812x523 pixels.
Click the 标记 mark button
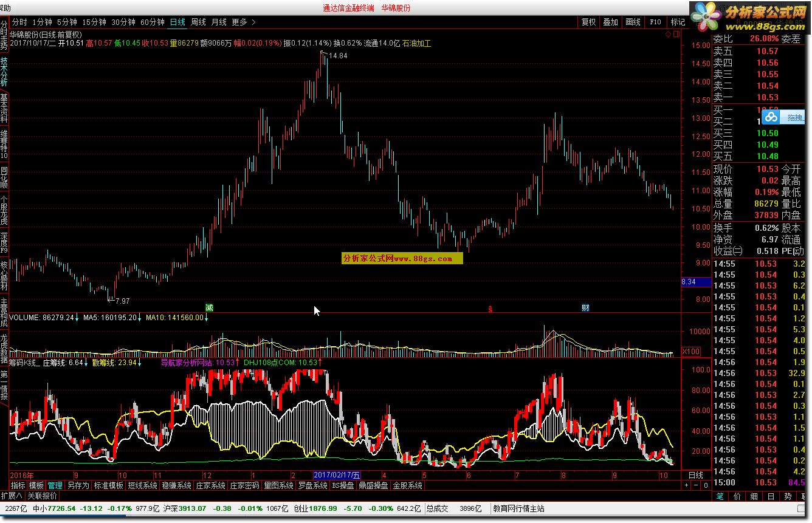pyautogui.click(x=677, y=22)
